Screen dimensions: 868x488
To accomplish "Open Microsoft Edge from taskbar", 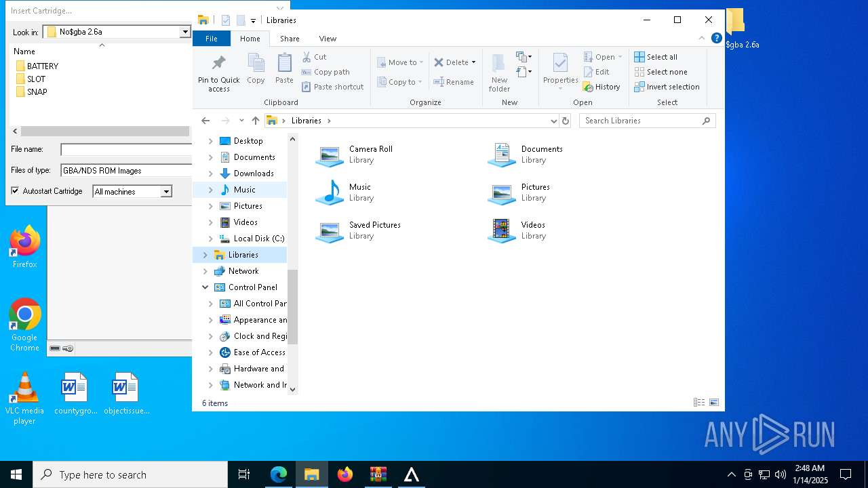I will pyautogui.click(x=279, y=474).
